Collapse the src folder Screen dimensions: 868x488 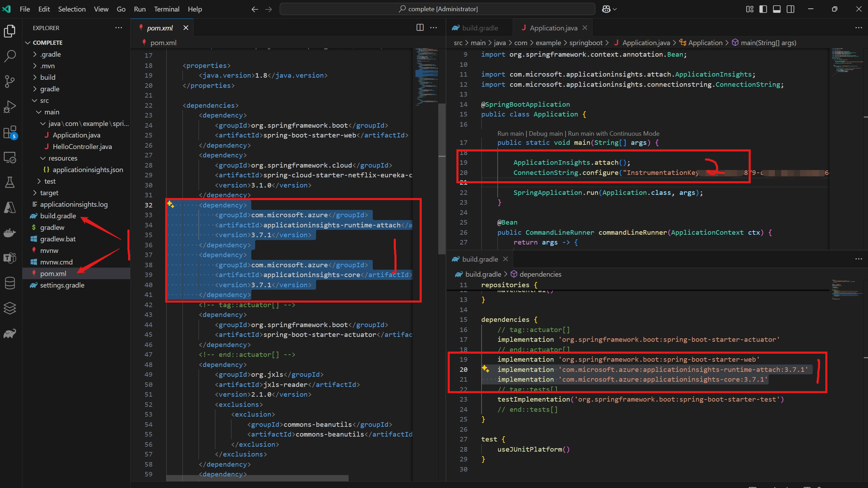point(44,100)
